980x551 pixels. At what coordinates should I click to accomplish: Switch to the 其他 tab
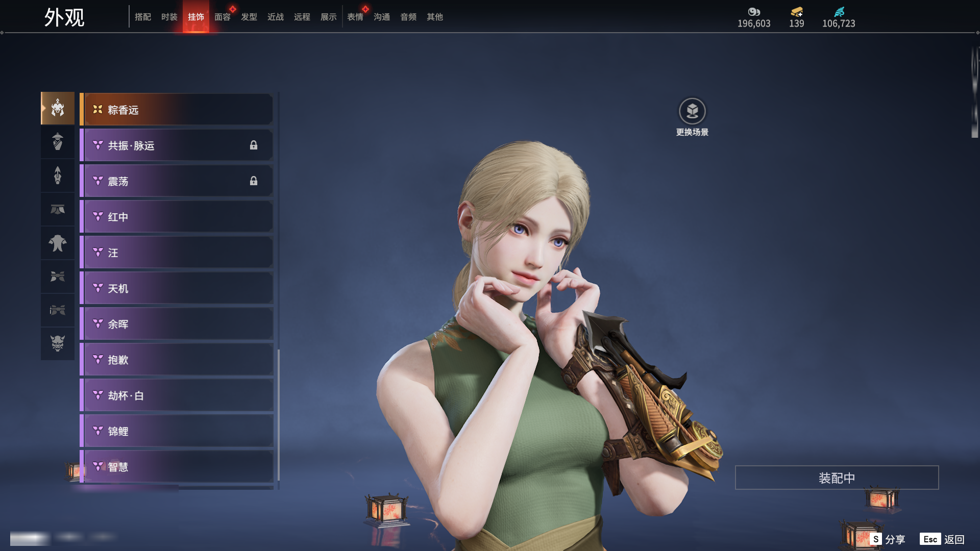(x=435, y=17)
